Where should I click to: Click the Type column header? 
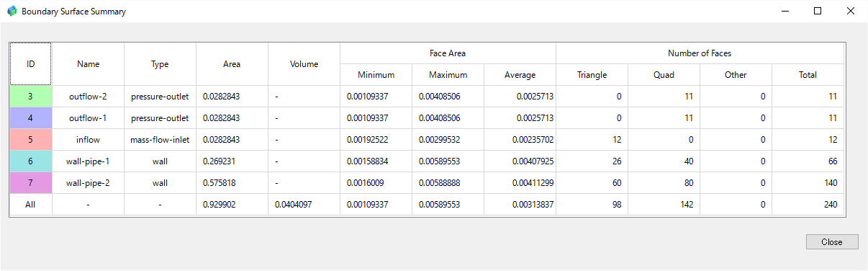point(160,64)
